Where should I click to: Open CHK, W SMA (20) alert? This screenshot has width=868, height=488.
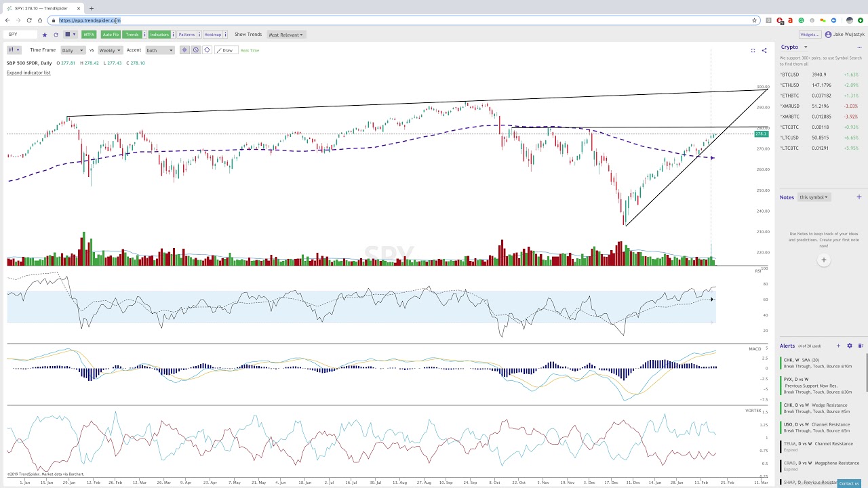[x=821, y=363]
